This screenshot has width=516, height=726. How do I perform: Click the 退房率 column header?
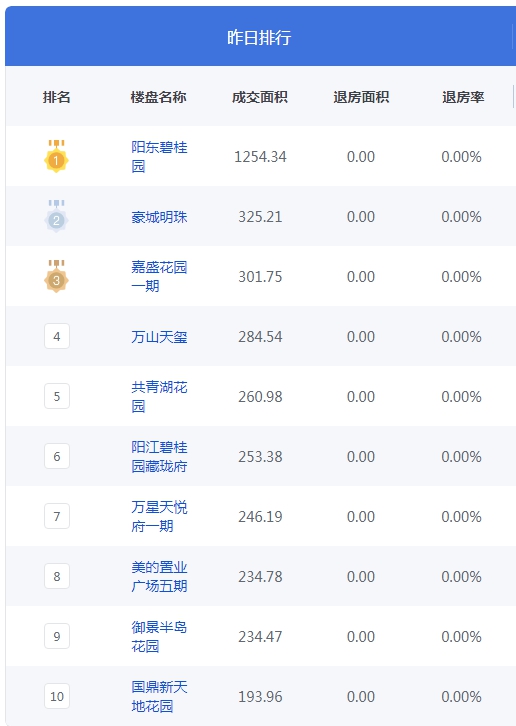463,97
